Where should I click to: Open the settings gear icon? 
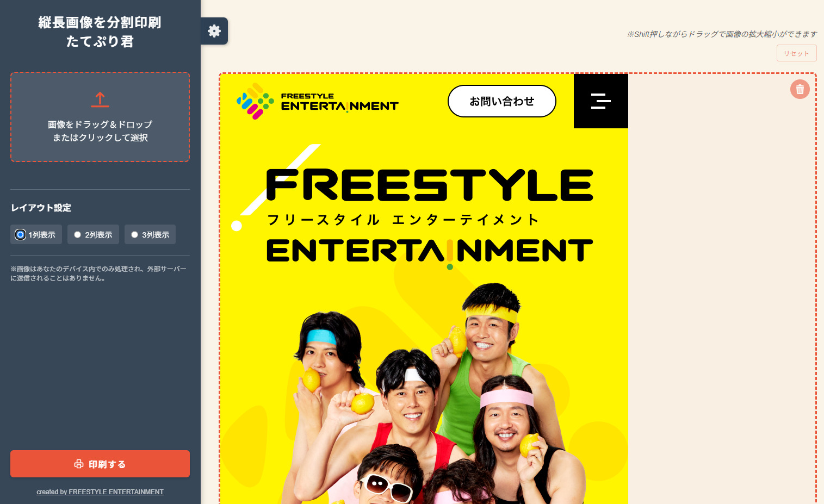click(214, 31)
